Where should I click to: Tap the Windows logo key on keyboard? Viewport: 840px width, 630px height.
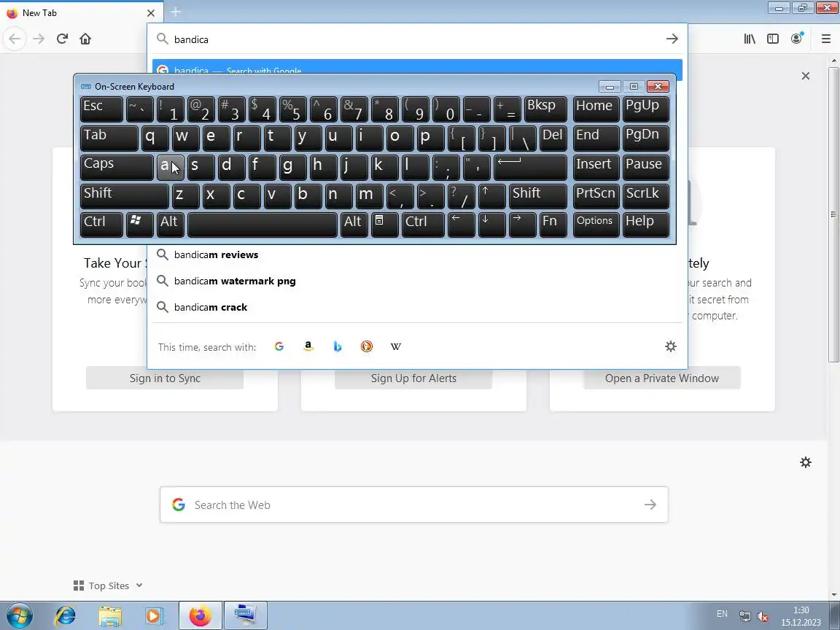tap(139, 225)
